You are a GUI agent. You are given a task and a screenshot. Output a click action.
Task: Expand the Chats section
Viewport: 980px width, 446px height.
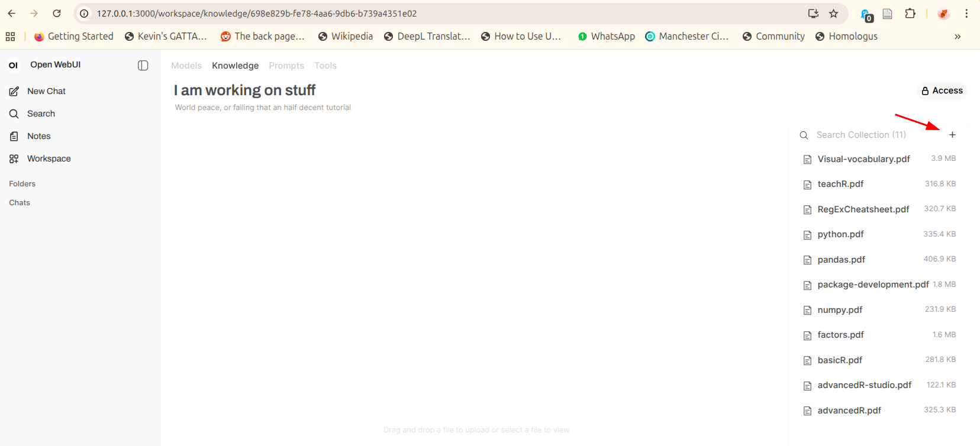(x=20, y=203)
